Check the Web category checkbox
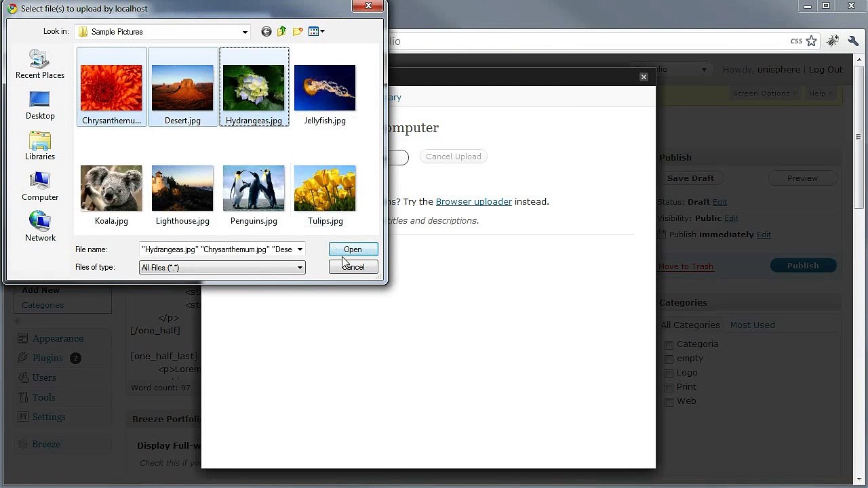868x488 pixels. pyautogui.click(x=669, y=402)
